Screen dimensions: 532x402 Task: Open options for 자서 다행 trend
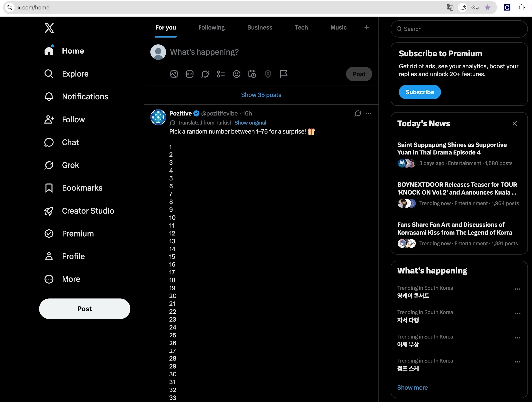(x=518, y=313)
